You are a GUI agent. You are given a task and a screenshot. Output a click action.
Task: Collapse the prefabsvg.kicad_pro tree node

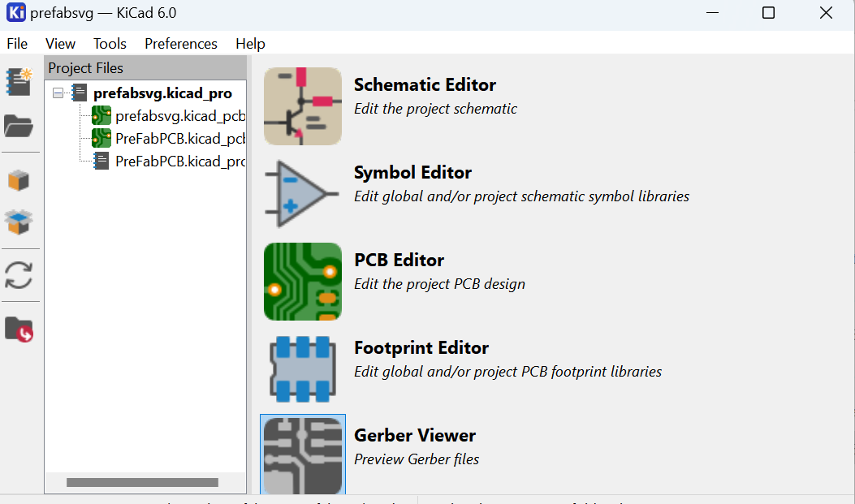tap(58, 93)
